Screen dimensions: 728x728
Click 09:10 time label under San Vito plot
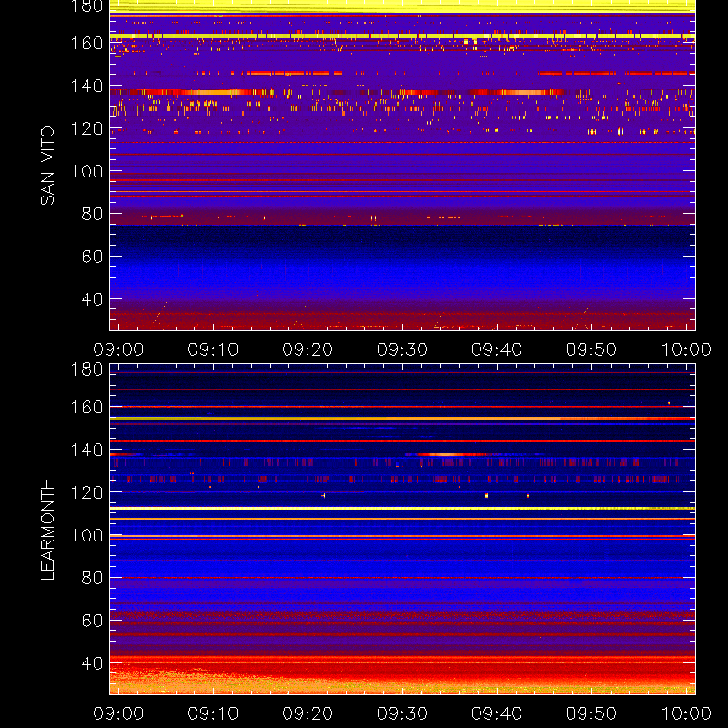213,349
